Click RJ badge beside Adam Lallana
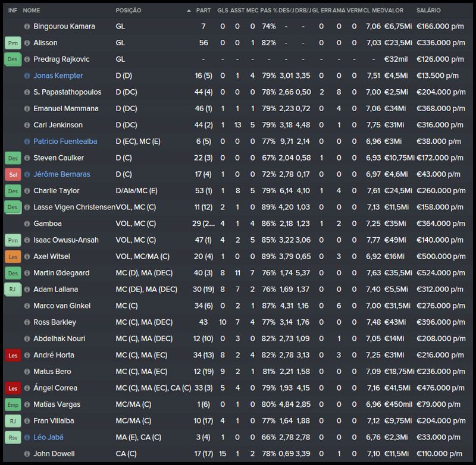 (12, 290)
